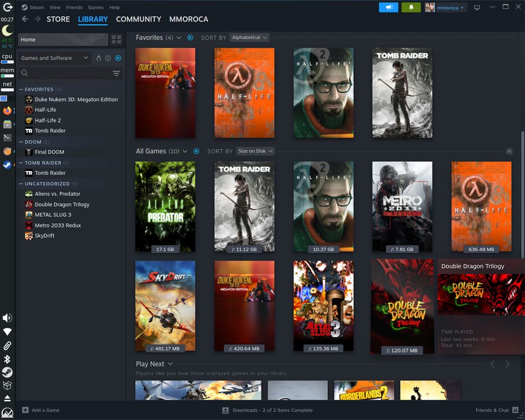This screenshot has width=525, height=420.
Task: Open the Games menu
Action: pyautogui.click(x=96, y=7)
